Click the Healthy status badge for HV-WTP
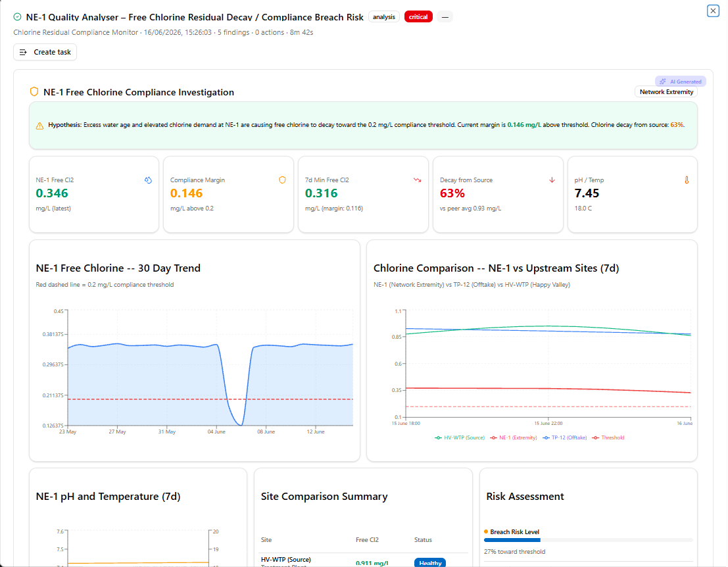 click(x=430, y=562)
